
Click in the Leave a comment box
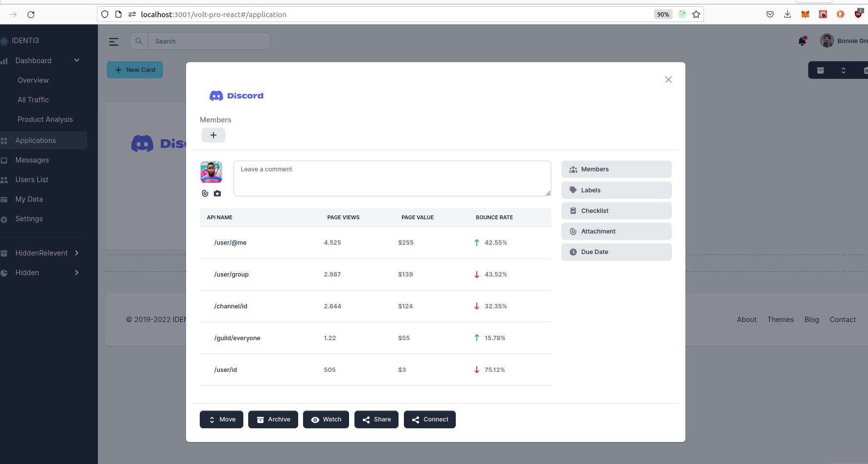(392, 179)
